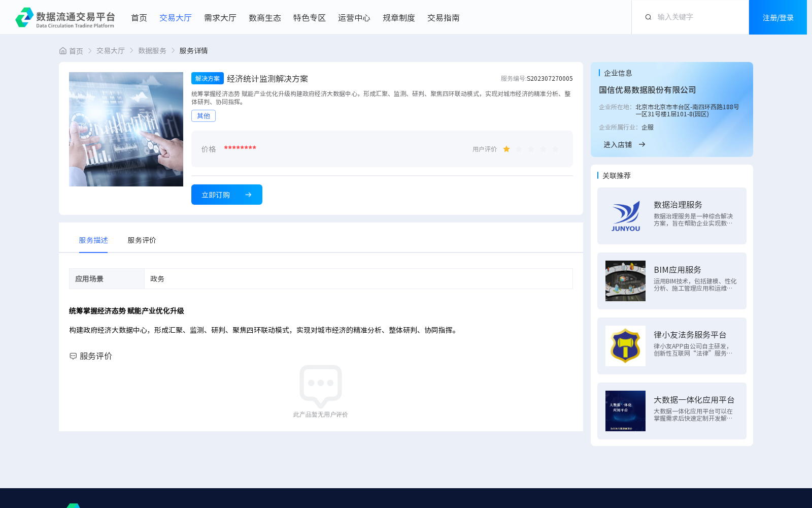Click the 交易大厅 breadcrumb link

click(111, 51)
